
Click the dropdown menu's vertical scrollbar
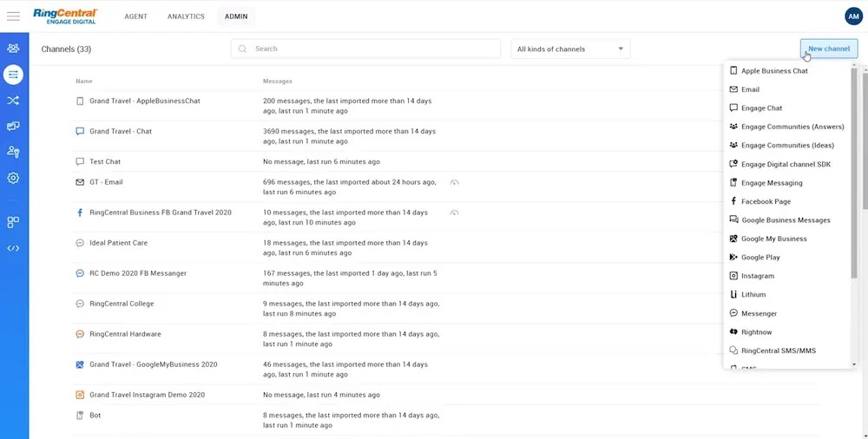click(x=853, y=174)
